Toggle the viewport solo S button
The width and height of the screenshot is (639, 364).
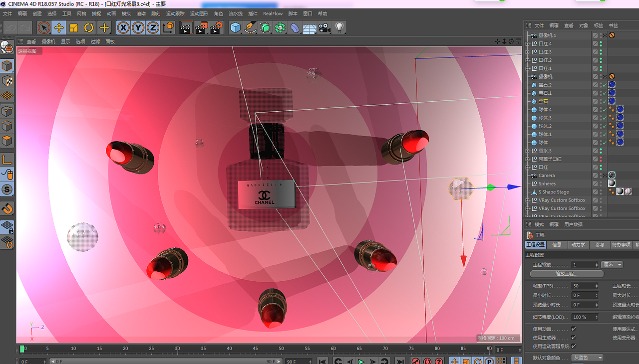point(7,189)
